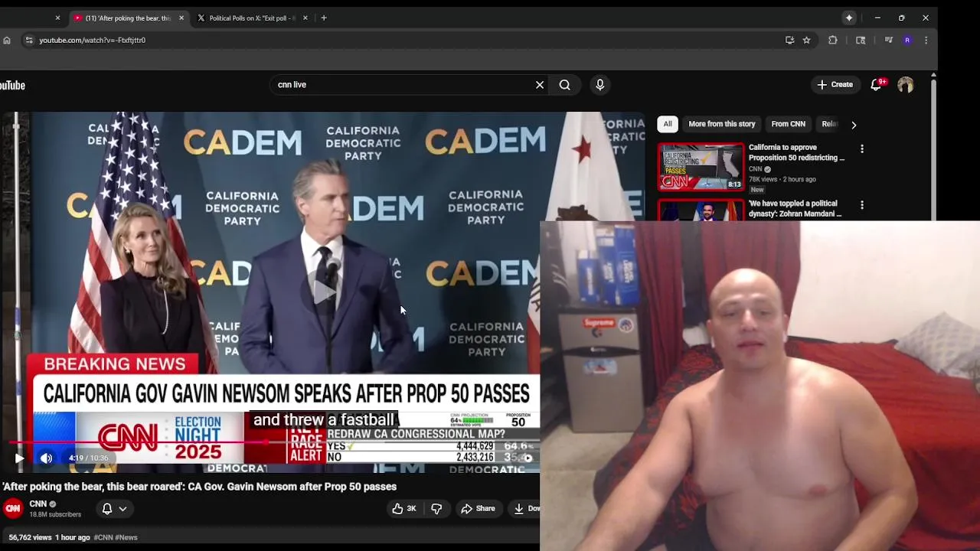Expand subscription notification options chevron
Image resolution: width=980 pixels, height=551 pixels.
[122, 508]
